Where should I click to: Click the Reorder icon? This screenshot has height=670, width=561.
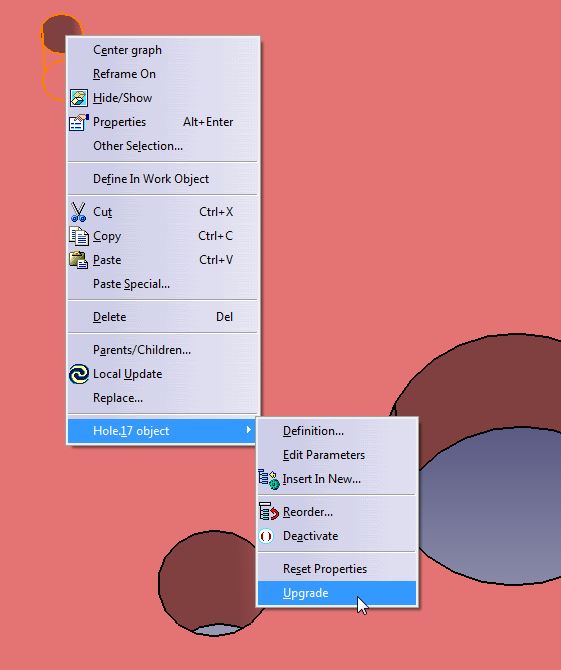(268, 511)
